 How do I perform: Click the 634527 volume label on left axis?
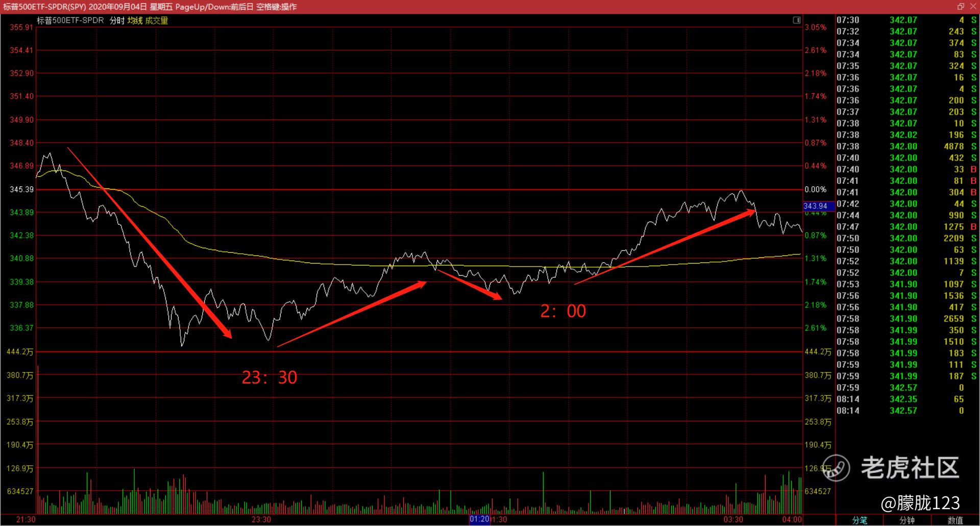tap(20, 491)
